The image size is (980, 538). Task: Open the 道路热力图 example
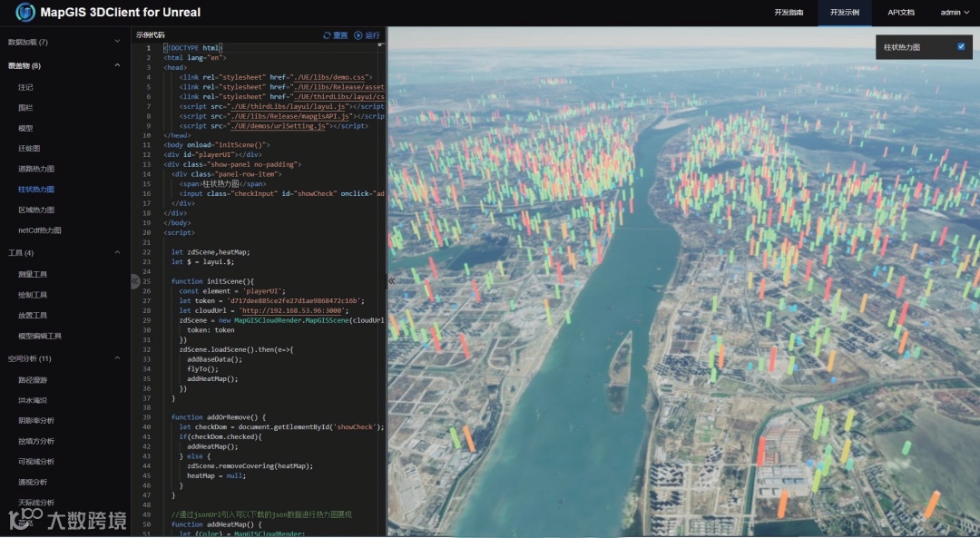(x=36, y=169)
